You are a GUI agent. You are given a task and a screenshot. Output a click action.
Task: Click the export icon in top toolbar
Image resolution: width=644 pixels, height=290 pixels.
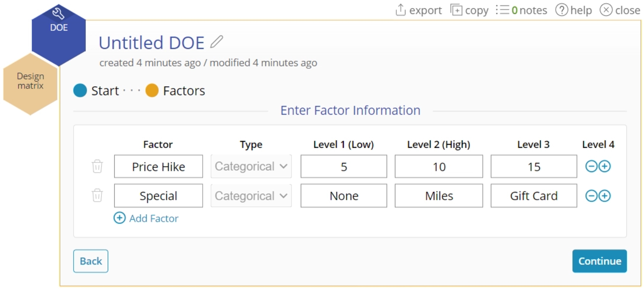click(x=400, y=10)
